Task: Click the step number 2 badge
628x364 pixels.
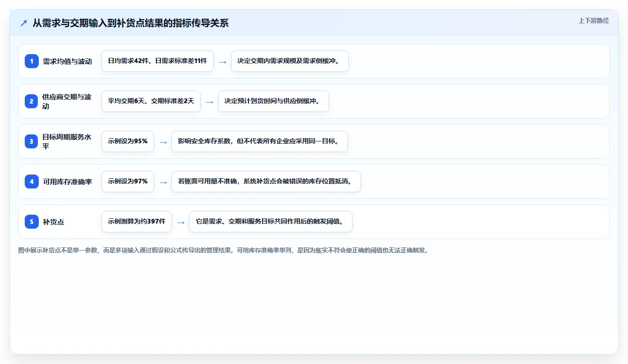Action: 32,101
